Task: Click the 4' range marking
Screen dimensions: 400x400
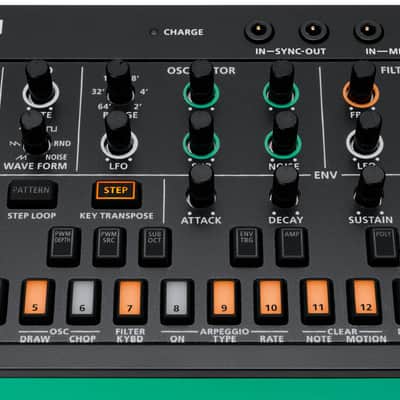Action: click(143, 92)
